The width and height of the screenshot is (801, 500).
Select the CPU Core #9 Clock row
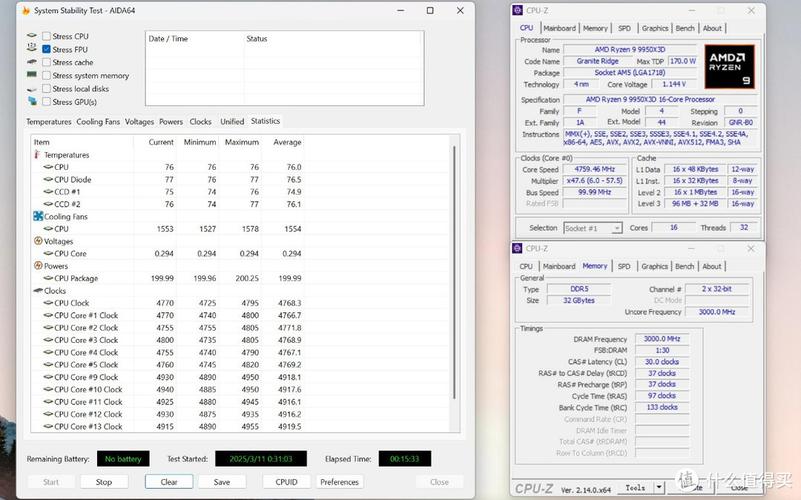coord(86,377)
